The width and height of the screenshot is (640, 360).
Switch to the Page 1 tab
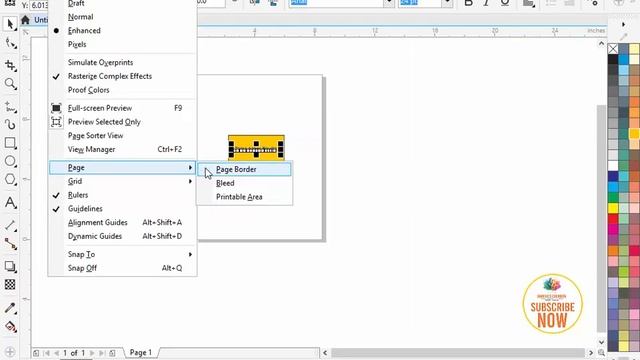[140, 352]
